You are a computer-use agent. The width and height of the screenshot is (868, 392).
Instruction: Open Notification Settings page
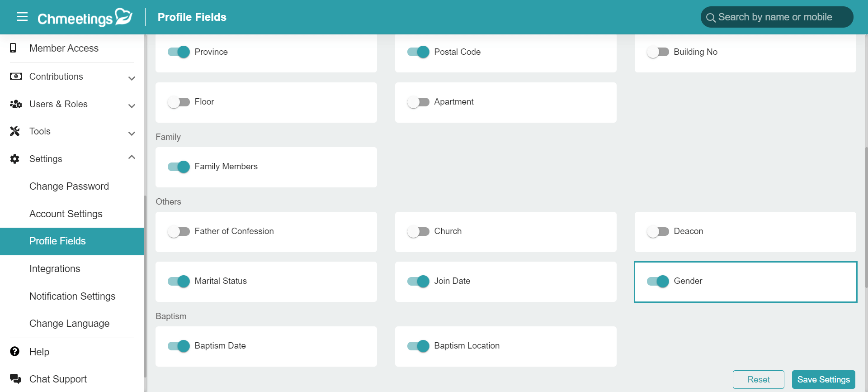point(72,296)
